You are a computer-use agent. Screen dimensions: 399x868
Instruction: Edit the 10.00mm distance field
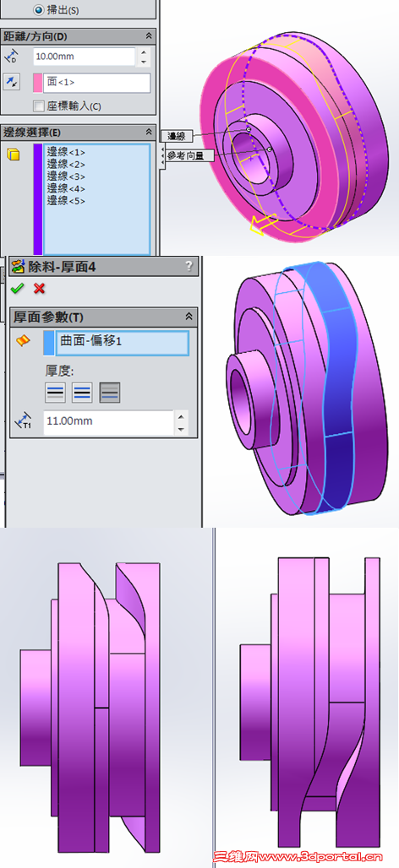[x=84, y=57]
